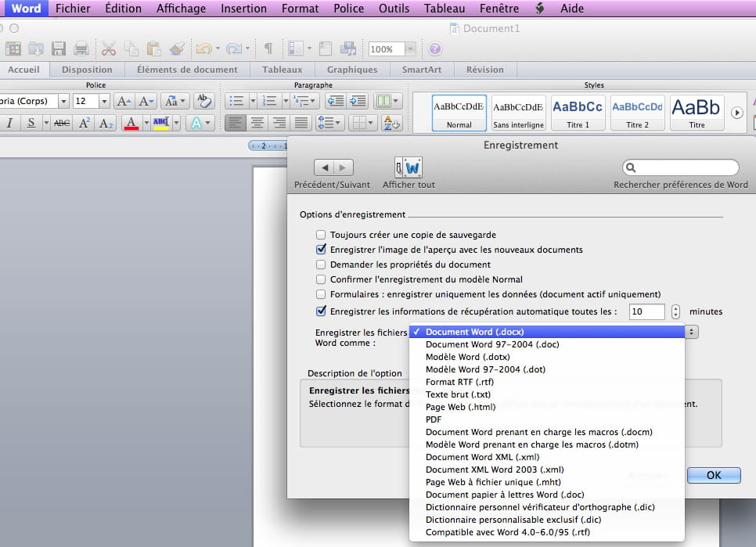Open the font name dropdown arrow
Viewport: 756px width, 547px height.
[x=63, y=101]
